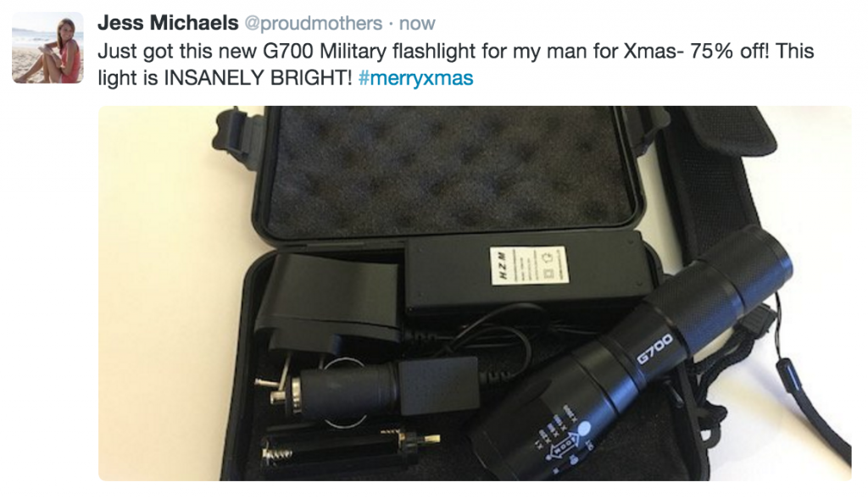Click the battery holder tube in photo
The height and width of the screenshot is (499, 868).
[x=348, y=447]
